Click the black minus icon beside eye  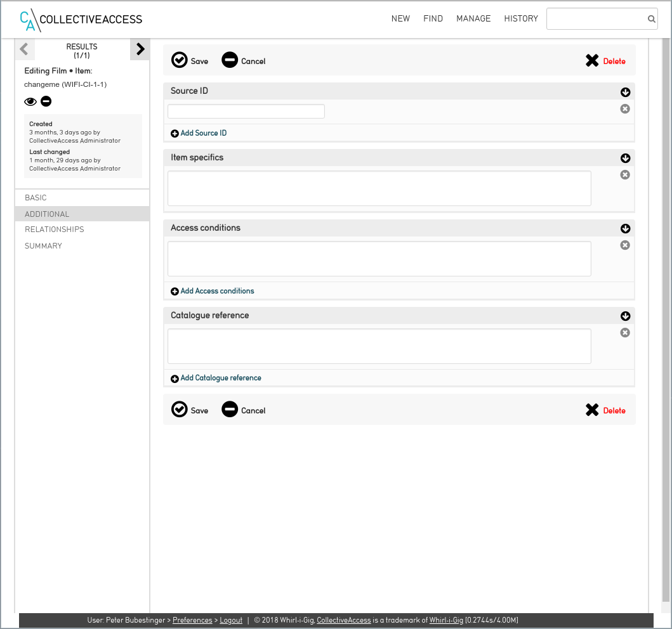point(46,101)
